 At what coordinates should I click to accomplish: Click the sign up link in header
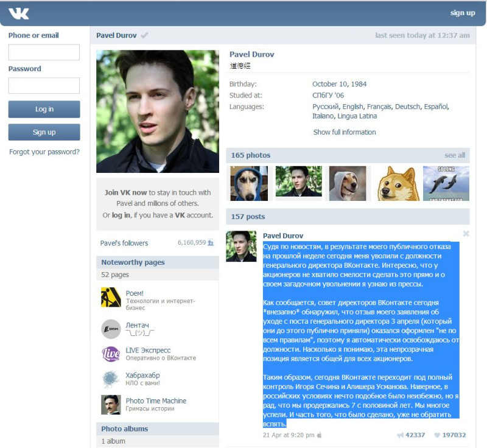click(x=463, y=13)
